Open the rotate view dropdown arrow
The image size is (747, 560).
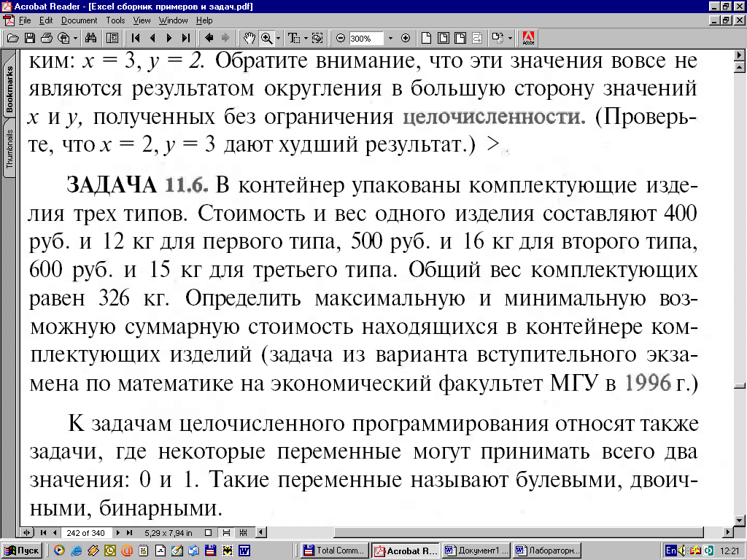click(x=510, y=38)
